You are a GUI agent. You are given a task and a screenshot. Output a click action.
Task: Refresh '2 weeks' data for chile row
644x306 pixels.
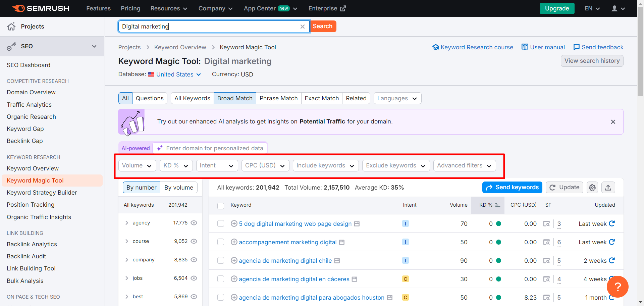click(x=612, y=260)
